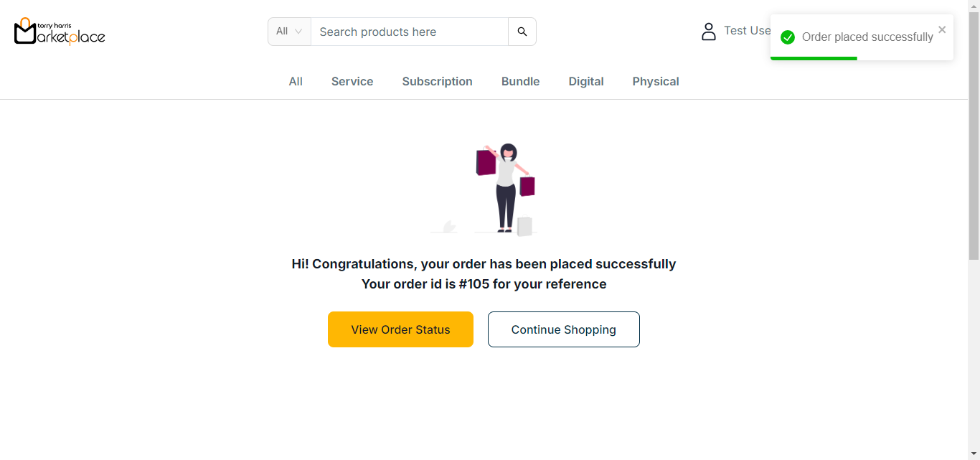Open the Test User account menu
Image resolution: width=980 pixels, height=460 pixels.
[x=746, y=31]
